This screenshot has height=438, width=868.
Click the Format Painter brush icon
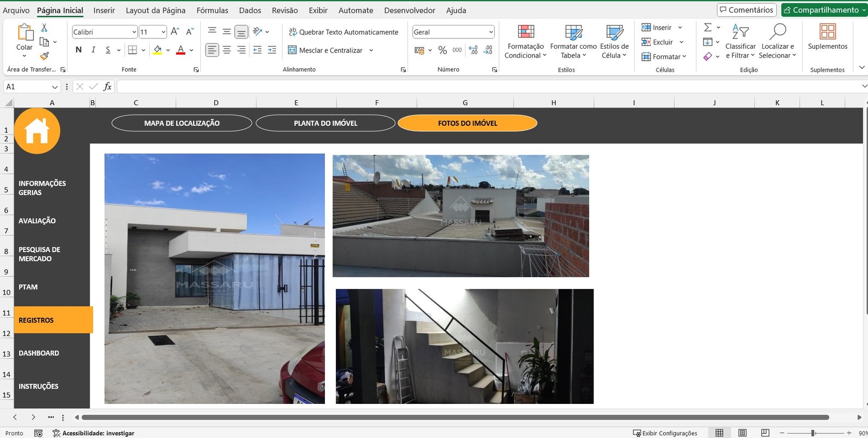44,56
